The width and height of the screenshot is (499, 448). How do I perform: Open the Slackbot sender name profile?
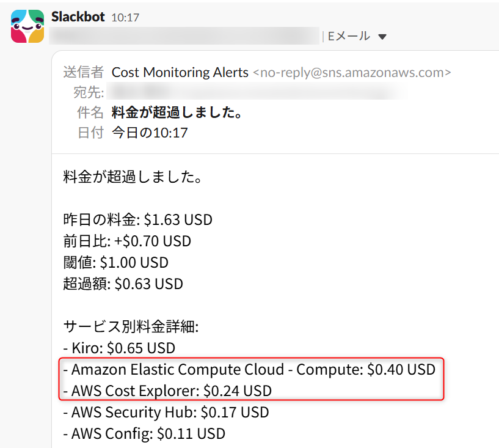[x=78, y=17]
